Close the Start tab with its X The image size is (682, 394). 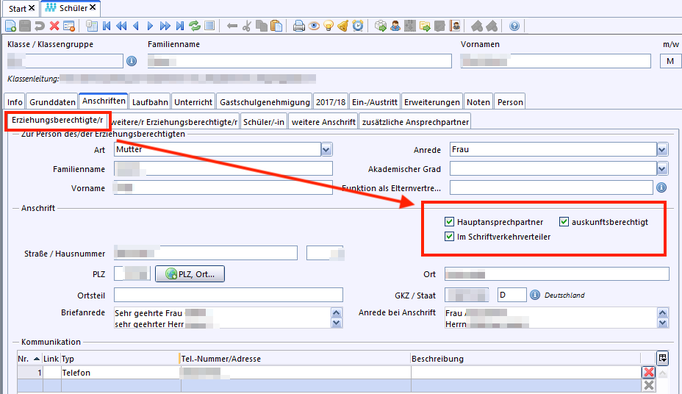coord(32,8)
